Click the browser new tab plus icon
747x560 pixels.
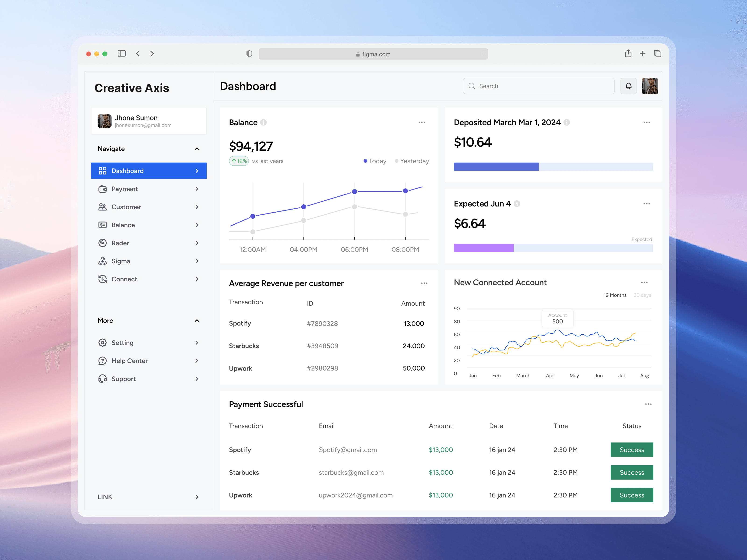pos(642,54)
